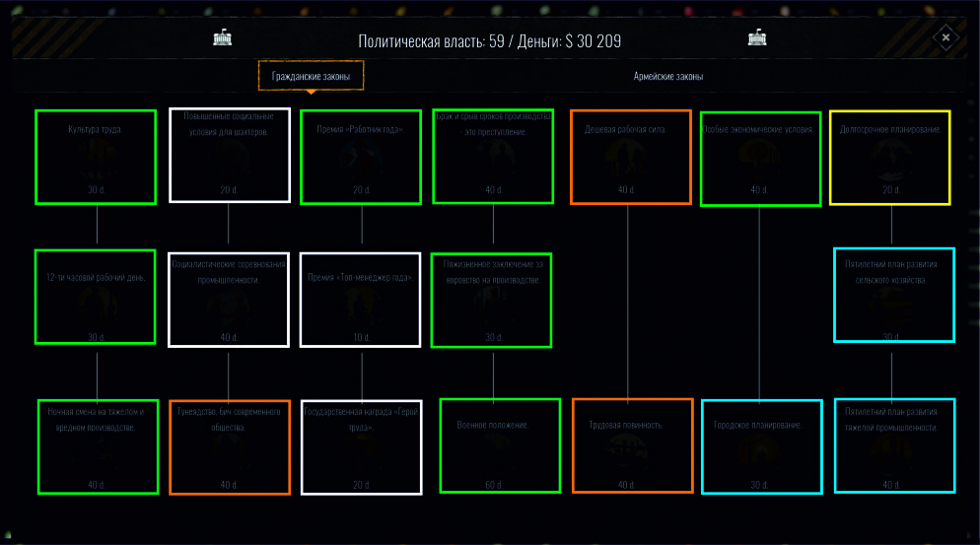Screen dimensions: 980x545
Task: Click the right government building icon
Action: pos(757,38)
